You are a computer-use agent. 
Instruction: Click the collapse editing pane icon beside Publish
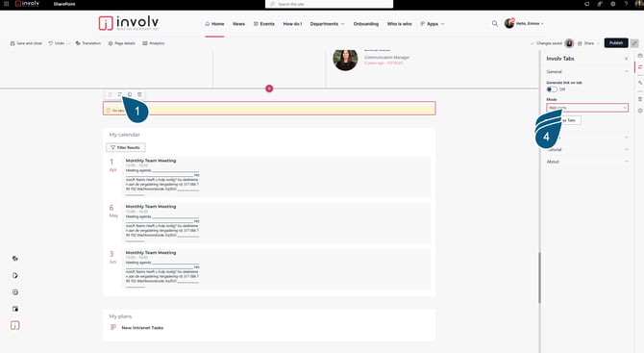pyautogui.click(x=634, y=43)
